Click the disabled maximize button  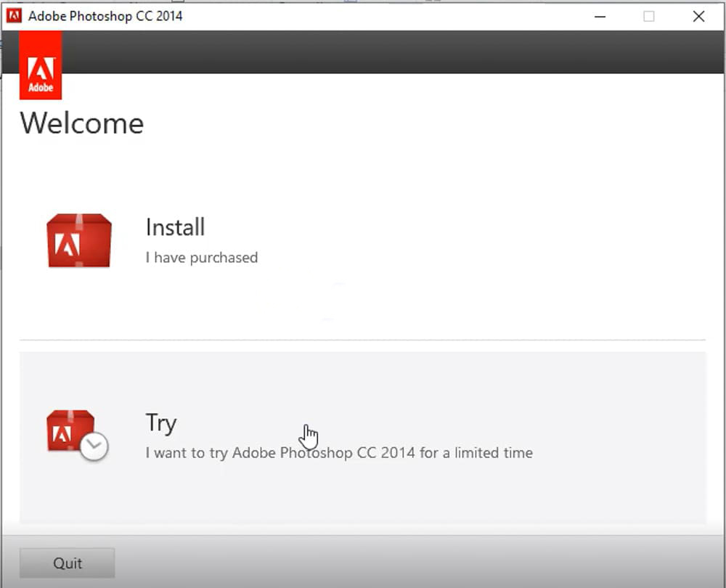point(648,16)
